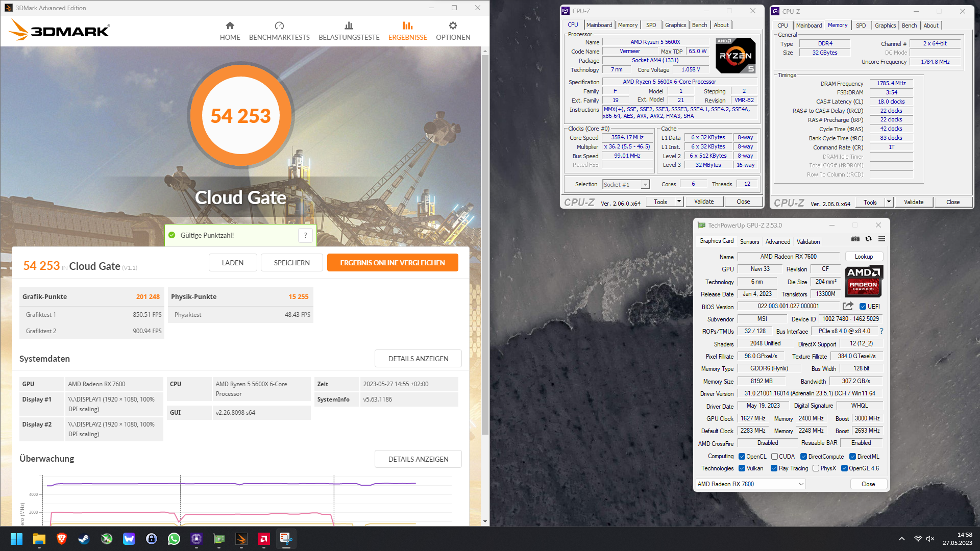The width and height of the screenshot is (980, 551).
Task: Click the Bus Interface question mark icon
Action: (881, 331)
